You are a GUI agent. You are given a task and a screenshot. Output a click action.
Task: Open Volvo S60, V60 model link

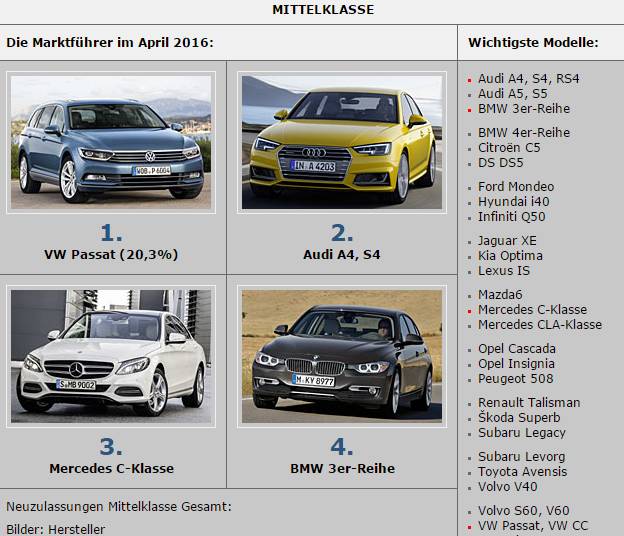tap(523, 511)
